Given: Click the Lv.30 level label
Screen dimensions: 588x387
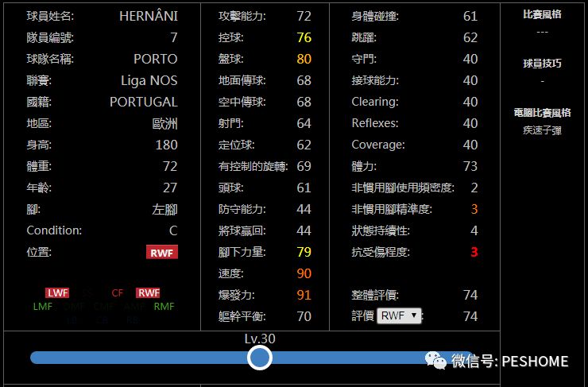Looking at the screenshot, I should click(x=259, y=339).
